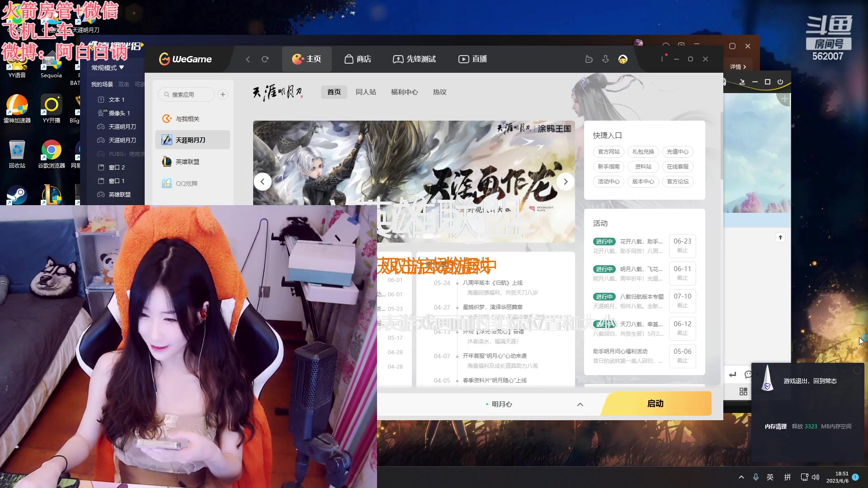The height and width of the screenshot is (488, 868).
Task: Switch to the 福利中心 tab
Action: pos(404,92)
